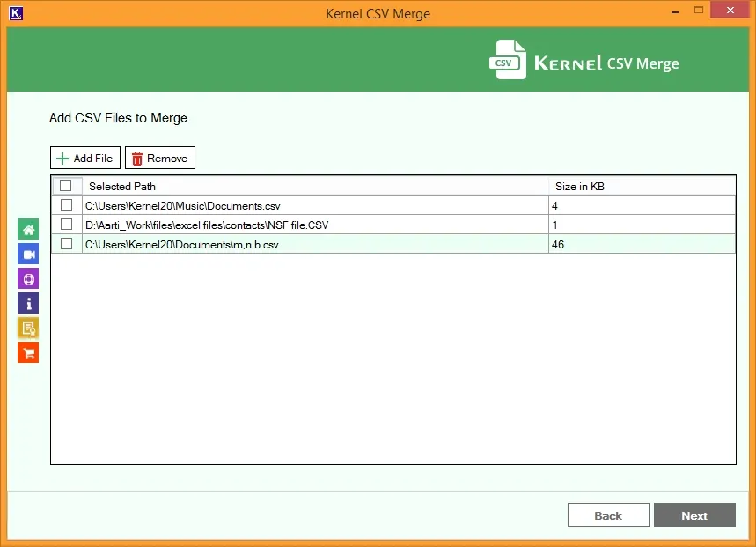Click the CSV document logo in the header
This screenshot has width=756, height=547.
pyautogui.click(x=507, y=60)
